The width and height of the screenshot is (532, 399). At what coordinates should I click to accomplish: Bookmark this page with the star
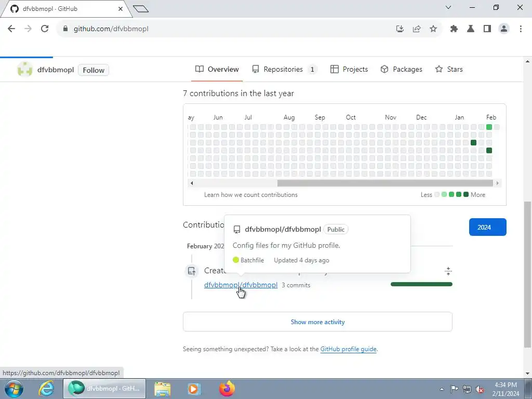point(433,29)
